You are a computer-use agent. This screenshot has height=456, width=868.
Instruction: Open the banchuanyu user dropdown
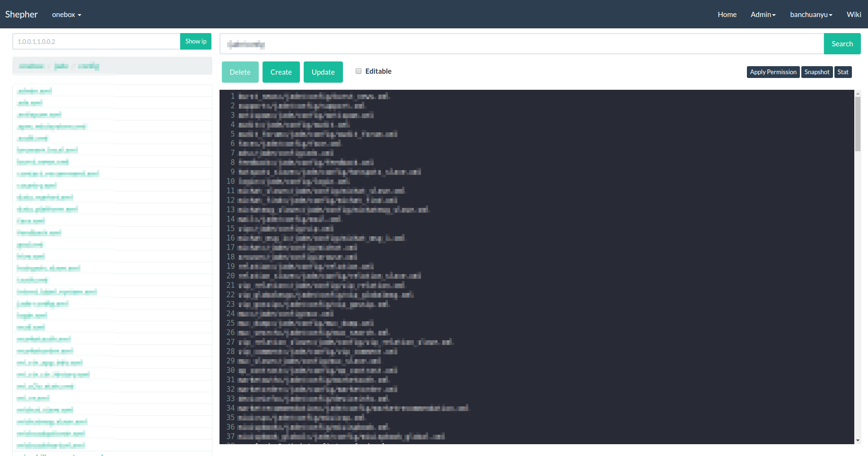point(811,15)
